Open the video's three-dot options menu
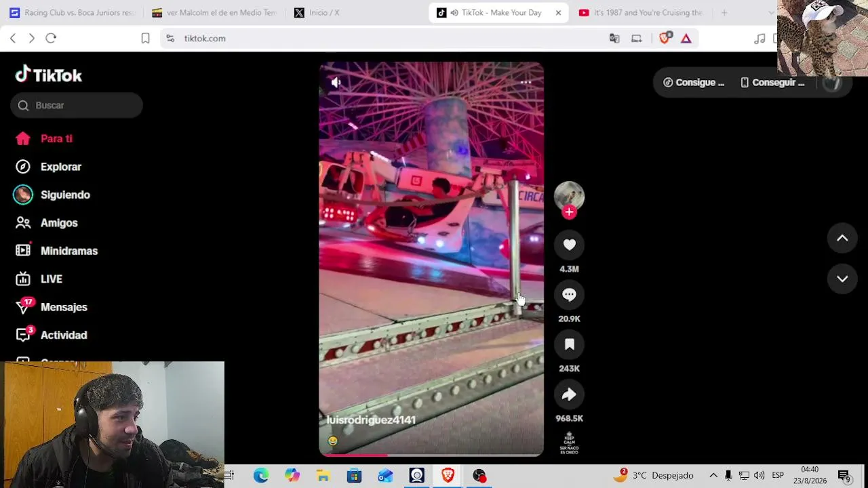Image resolution: width=868 pixels, height=488 pixels. point(526,82)
